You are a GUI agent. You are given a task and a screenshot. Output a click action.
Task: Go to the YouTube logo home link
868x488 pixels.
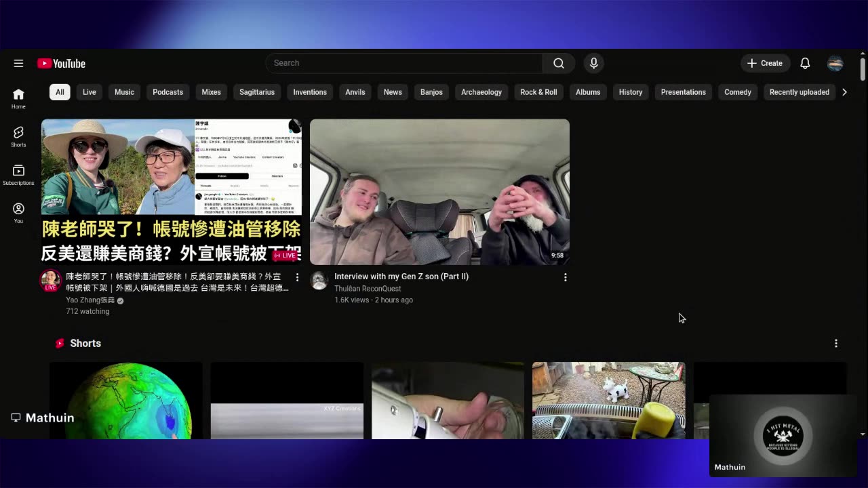point(61,64)
